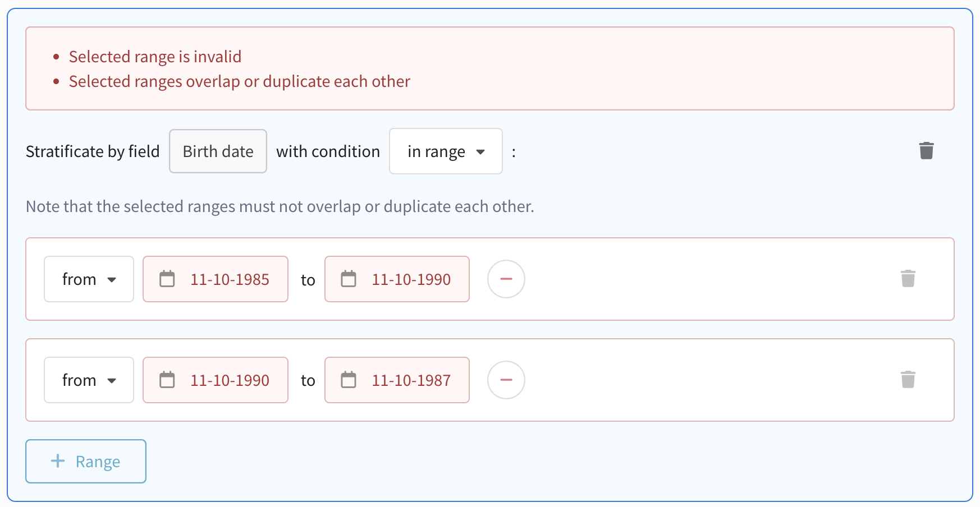This screenshot has width=980, height=507.
Task: Add a new Range row
Action: click(x=86, y=461)
